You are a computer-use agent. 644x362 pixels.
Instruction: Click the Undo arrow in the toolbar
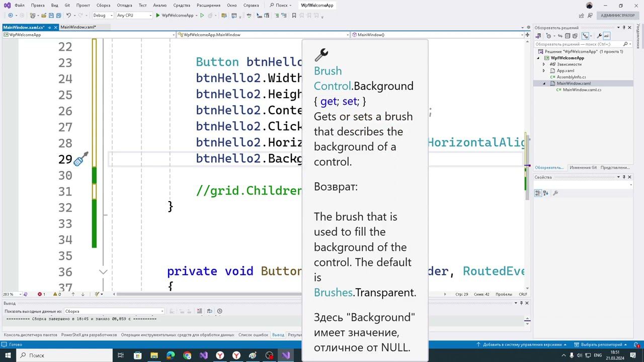tap(69, 16)
